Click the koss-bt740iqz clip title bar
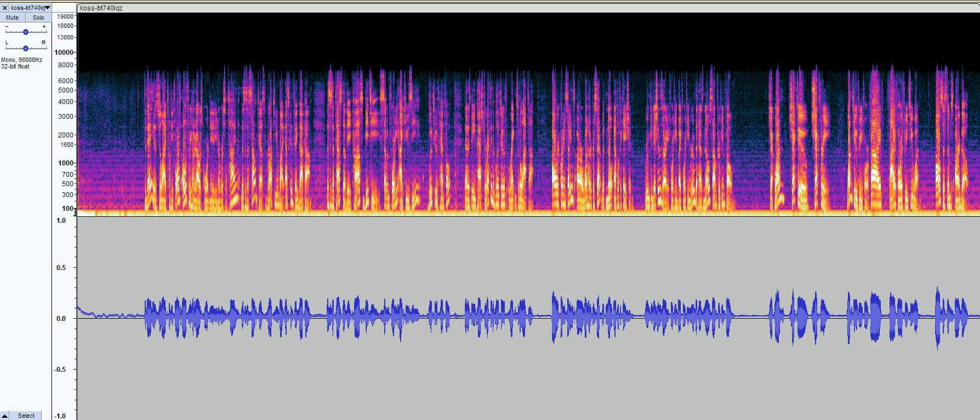 coord(528,8)
